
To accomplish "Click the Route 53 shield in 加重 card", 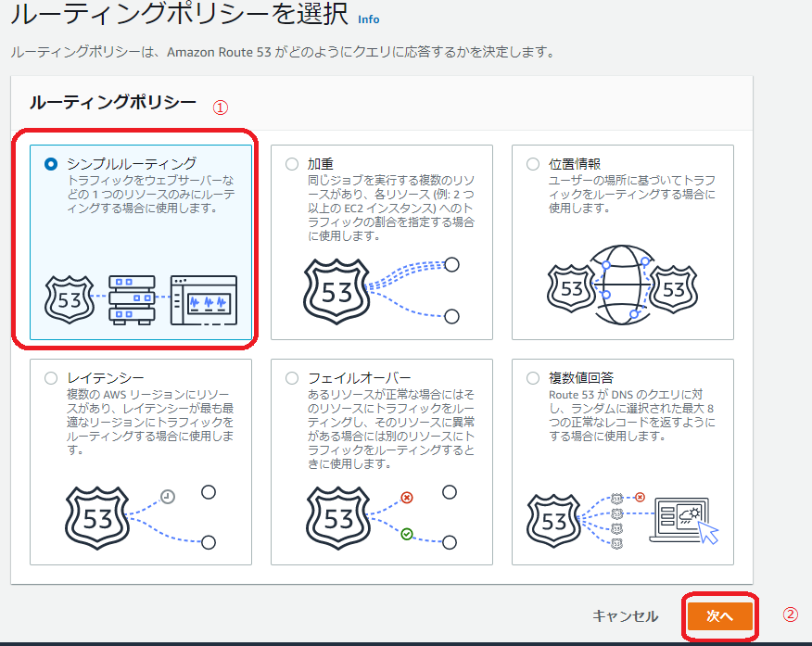I will 337,292.
